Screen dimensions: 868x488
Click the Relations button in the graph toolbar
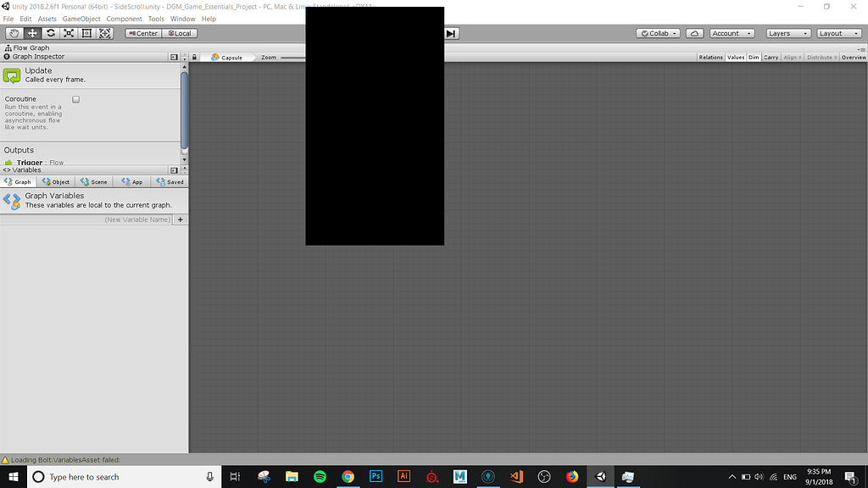point(710,57)
